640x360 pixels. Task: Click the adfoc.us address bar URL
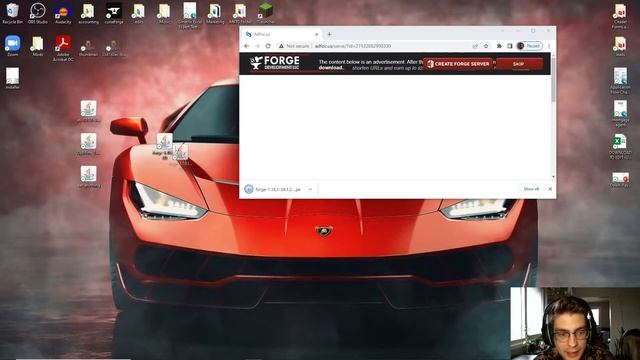coord(353,46)
